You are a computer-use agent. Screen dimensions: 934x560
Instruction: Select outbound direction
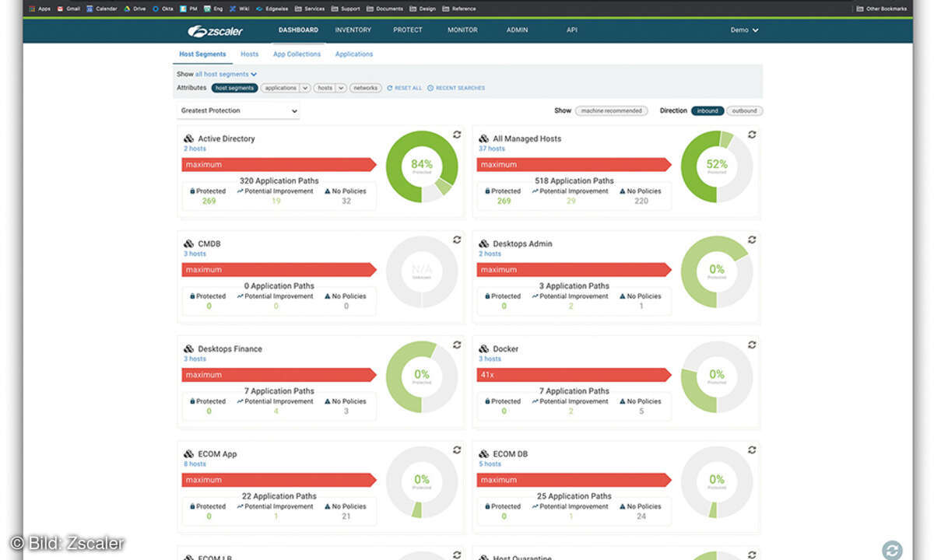(744, 110)
